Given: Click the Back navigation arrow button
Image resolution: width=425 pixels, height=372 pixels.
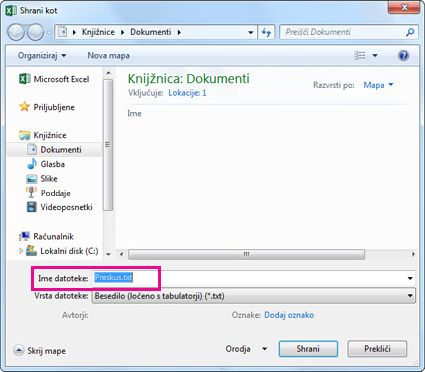Looking at the screenshot, I should [x=16, y=32].
